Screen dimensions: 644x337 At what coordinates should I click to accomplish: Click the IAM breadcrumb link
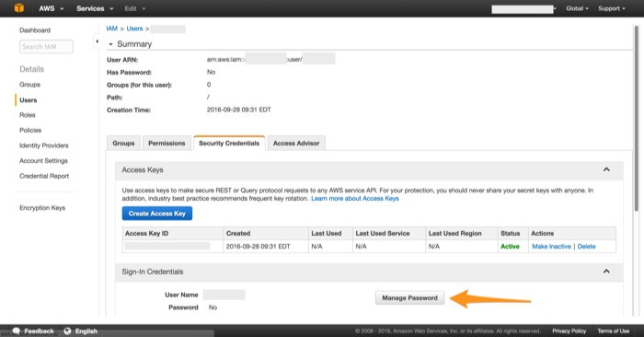click(111, 29)
